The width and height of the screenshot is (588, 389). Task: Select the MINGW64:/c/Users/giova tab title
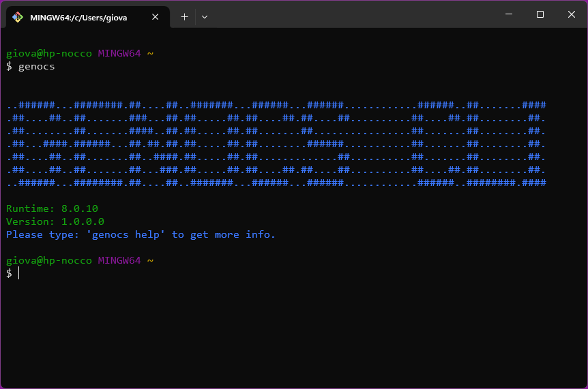click(x=78, y=18)
